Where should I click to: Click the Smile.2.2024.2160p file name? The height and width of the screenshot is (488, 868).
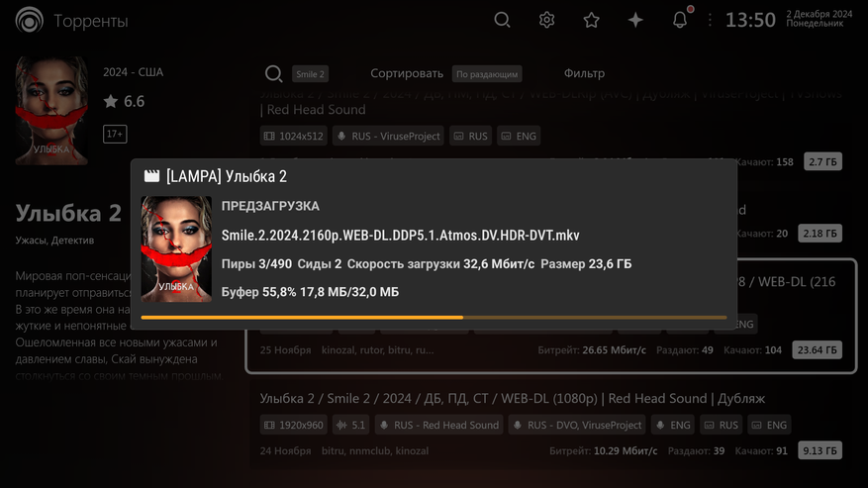(400, 236)
